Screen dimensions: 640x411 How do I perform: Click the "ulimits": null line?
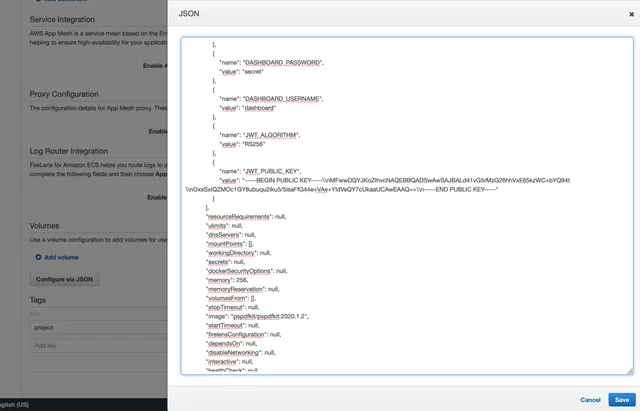[224, 226]
